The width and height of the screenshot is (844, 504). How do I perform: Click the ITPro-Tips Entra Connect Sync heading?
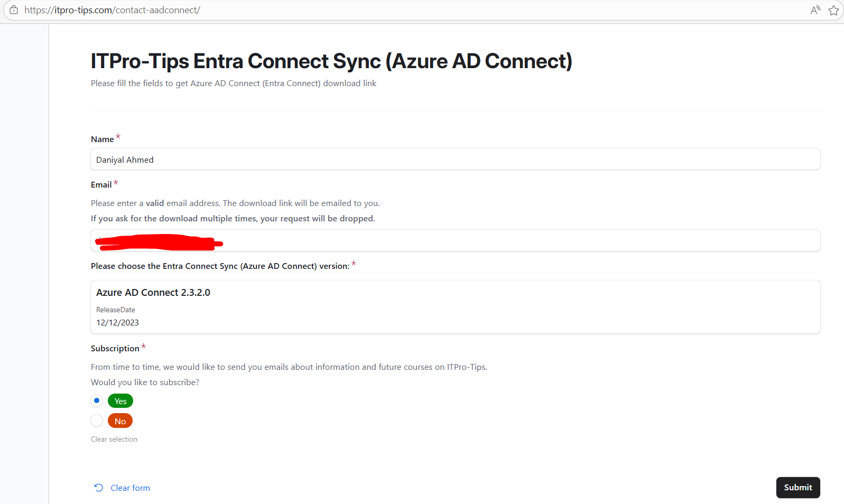(x=331, y=61)
